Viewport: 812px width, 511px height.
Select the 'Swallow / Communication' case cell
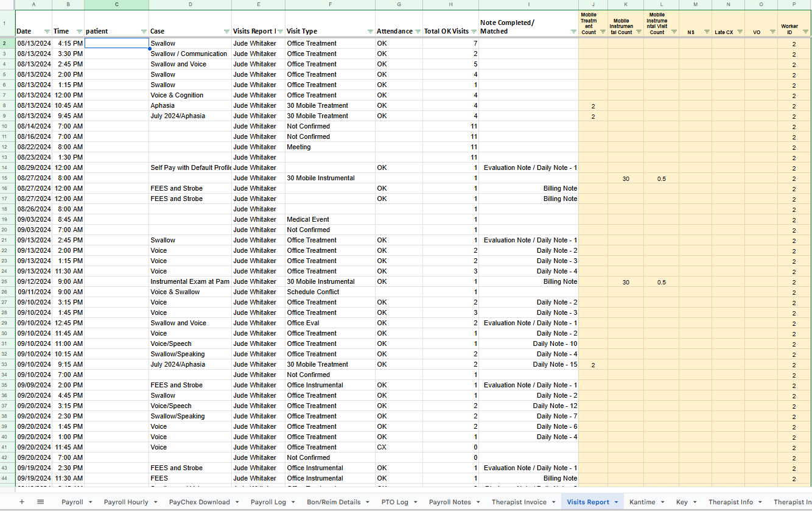[190, 54]
